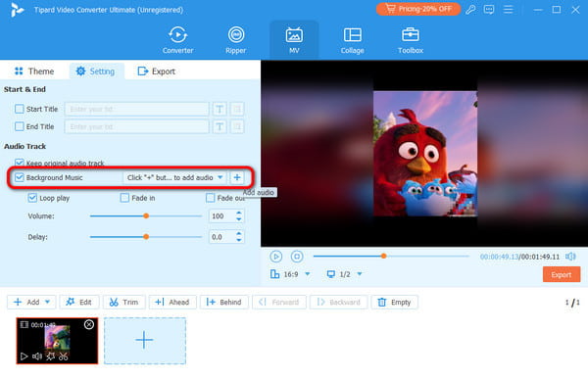Open the 16:9 aspect ratio dropdown
Viewport: 588px width, 379px height.
[x=290, y=274]
